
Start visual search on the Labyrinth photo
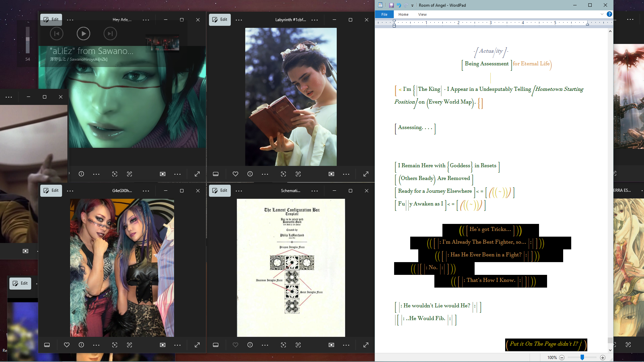(x=283, y=174)
